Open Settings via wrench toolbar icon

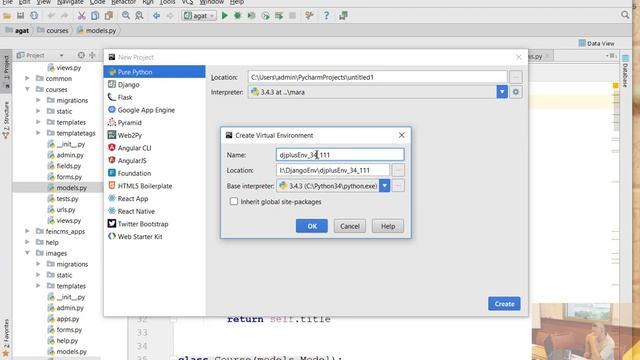(x=309, y=16)
